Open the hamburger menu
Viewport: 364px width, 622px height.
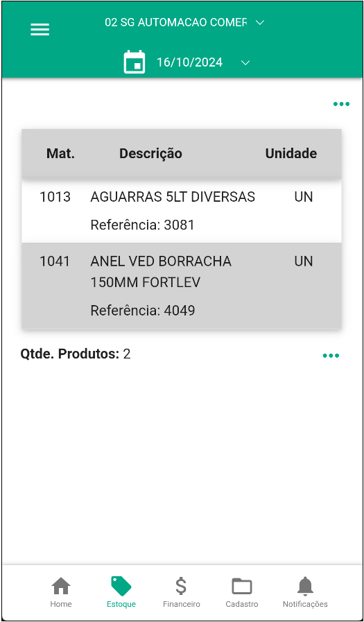point(40,29)
